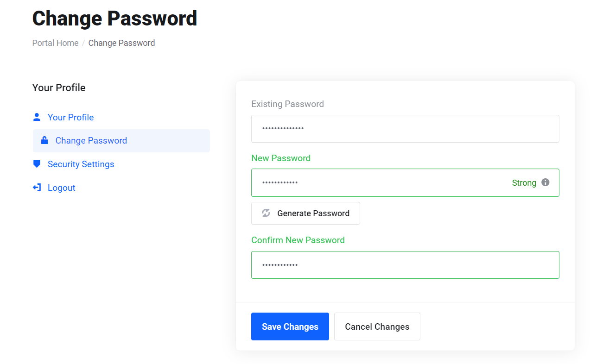Open the Your Profile sidebar link

[70, 117]
